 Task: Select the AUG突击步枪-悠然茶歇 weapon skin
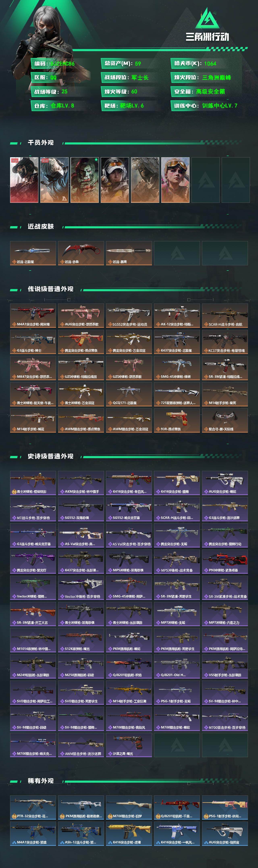(x=81, y=316)
